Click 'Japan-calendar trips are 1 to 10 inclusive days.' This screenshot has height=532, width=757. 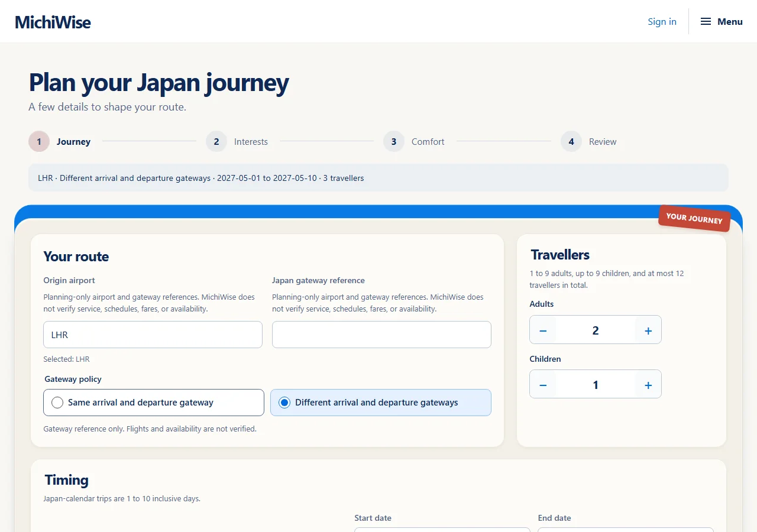[122, 498]
